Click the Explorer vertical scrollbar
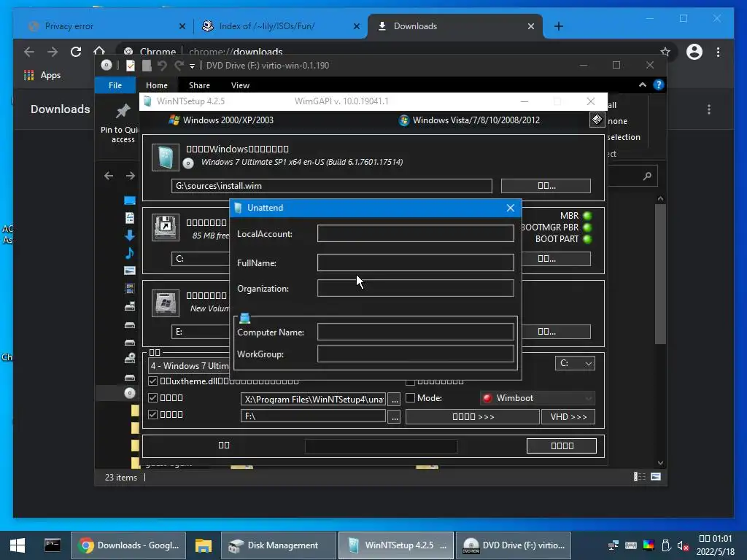The width and height of the screenshot is (747, 560). tap(660, 274)
